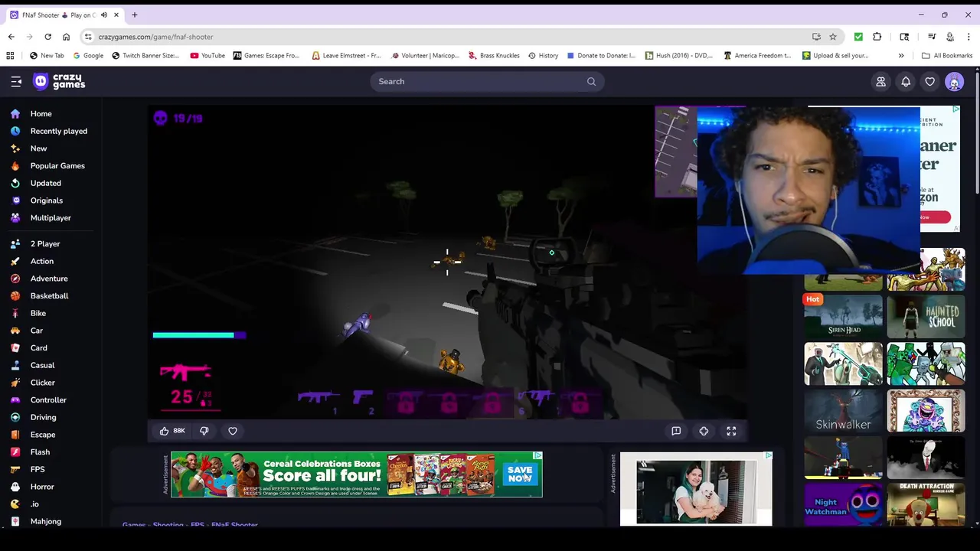Image resolution: width=980 pixels, height=551 pixels.
Task: Click the browser address bar URL
Action: [x=155, y=37]
